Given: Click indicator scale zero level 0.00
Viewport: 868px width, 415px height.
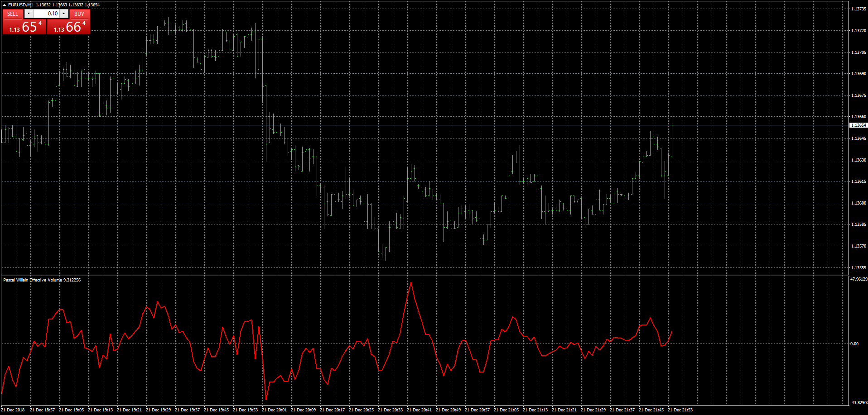Looking at the screenshot, I should pos(854,344).
